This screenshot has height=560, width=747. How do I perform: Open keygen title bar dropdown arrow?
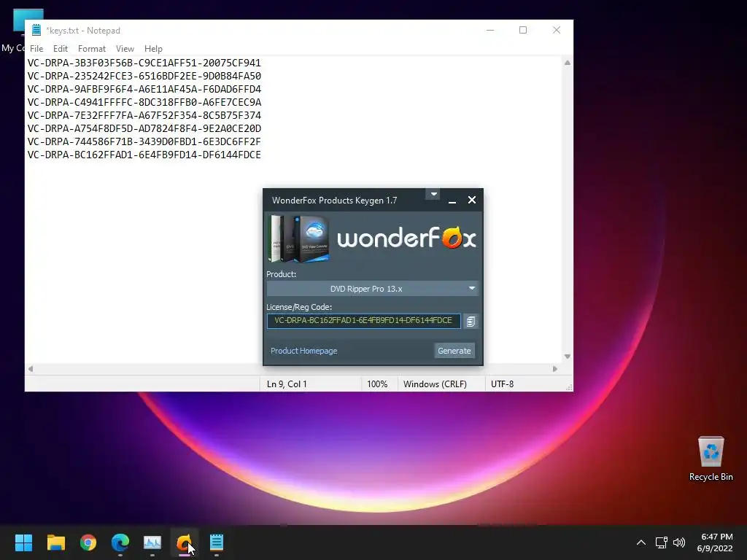433,194
